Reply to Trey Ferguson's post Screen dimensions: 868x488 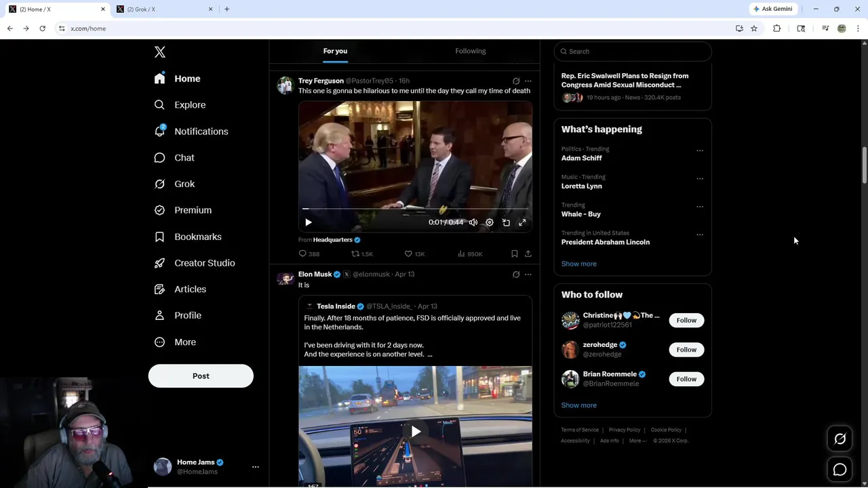pyautogui.click(x=309, y=254)
